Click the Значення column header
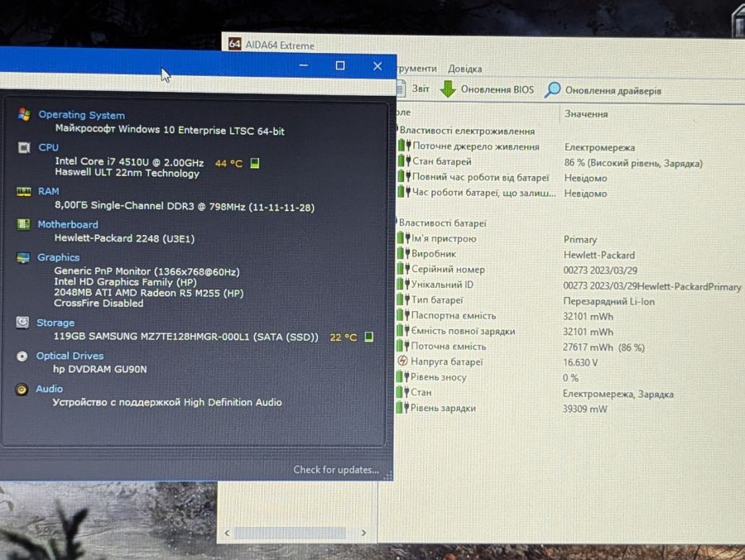The image size is (745, 560). click(x=586, y=114)
